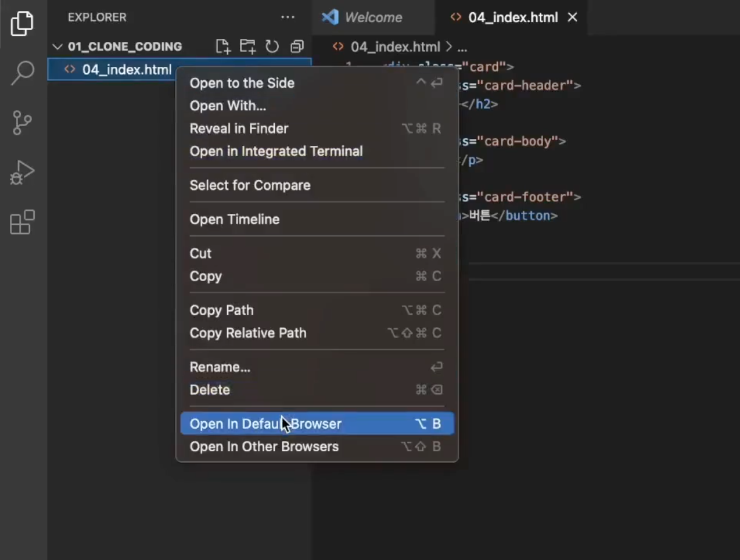Choose Copy Path
Image resolution: width=740 pixels, height=560 pixels.
coord(317,310)
